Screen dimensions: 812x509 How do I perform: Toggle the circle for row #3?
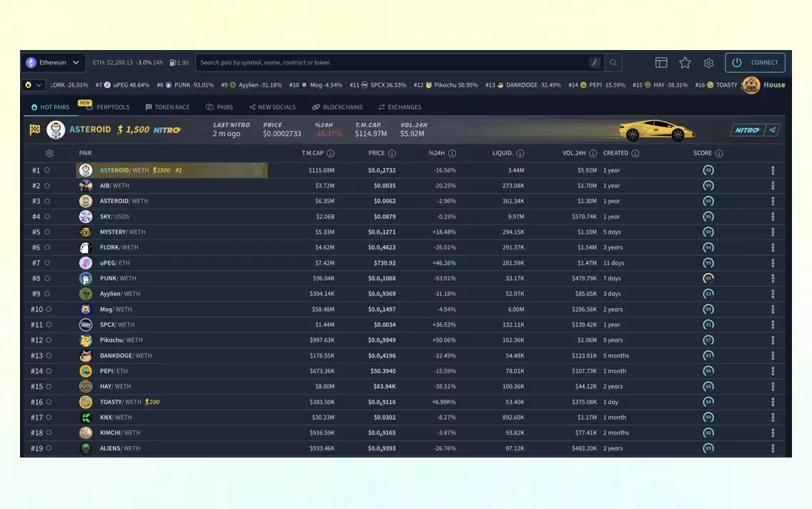(x=47, y=201)
